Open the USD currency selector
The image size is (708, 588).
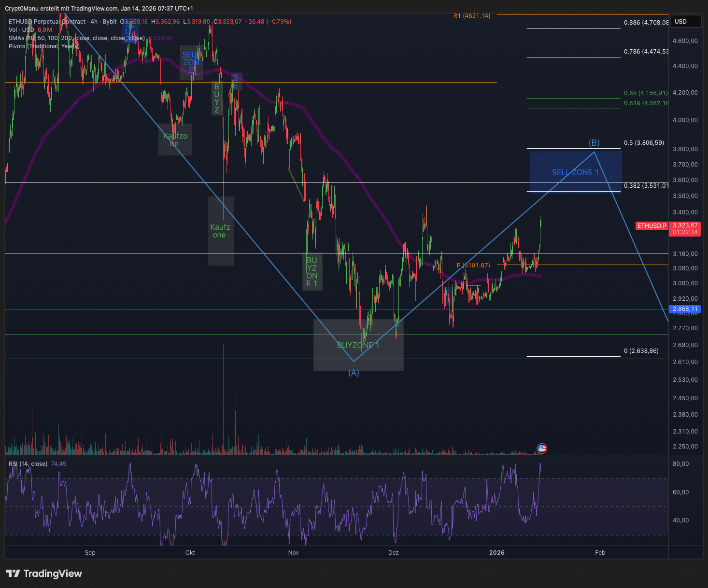[686, 22]
